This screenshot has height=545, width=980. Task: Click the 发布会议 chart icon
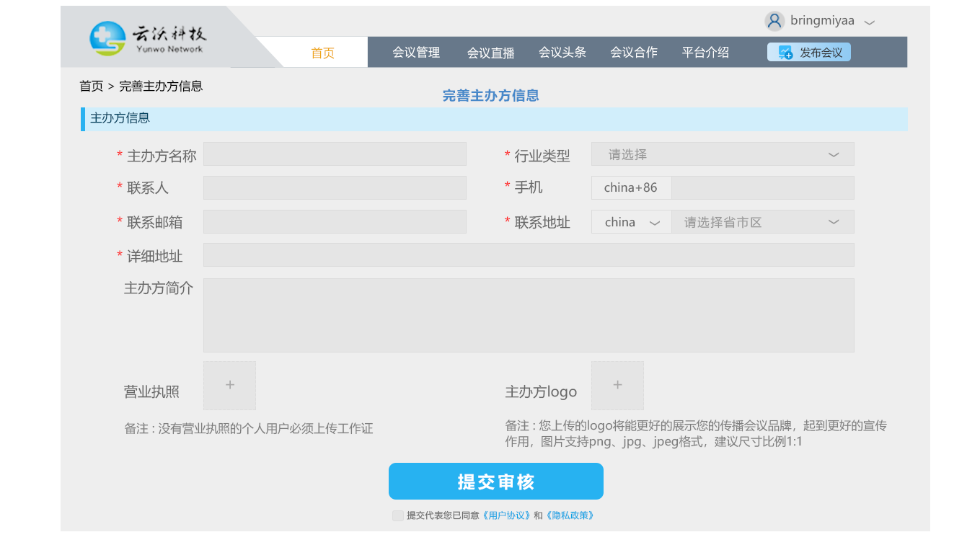click(x=785, y=53)
